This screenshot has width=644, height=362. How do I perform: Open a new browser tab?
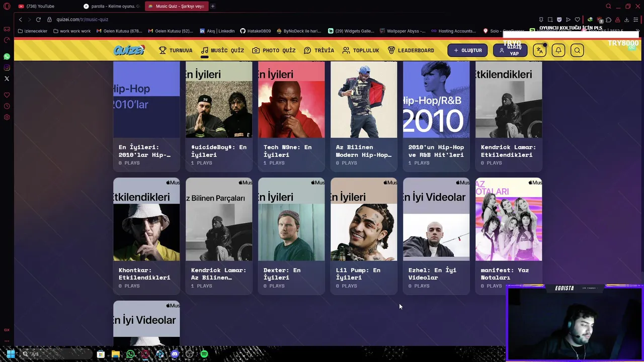tap(213, 6)
